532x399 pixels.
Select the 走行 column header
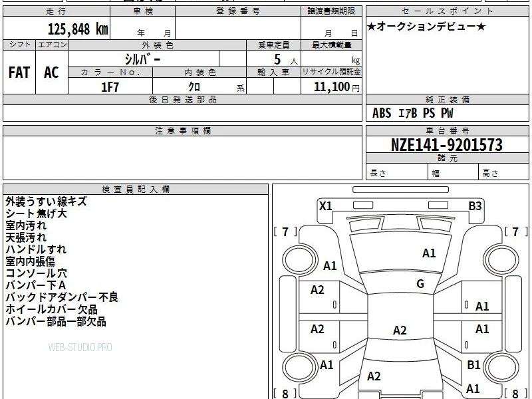click(x=57, y=11)
